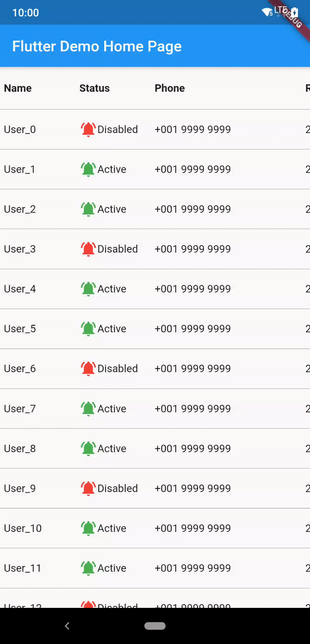This screenshot has width=310, height=644.
Task: Select the User_4 name cell
Action: pos(20,289)
